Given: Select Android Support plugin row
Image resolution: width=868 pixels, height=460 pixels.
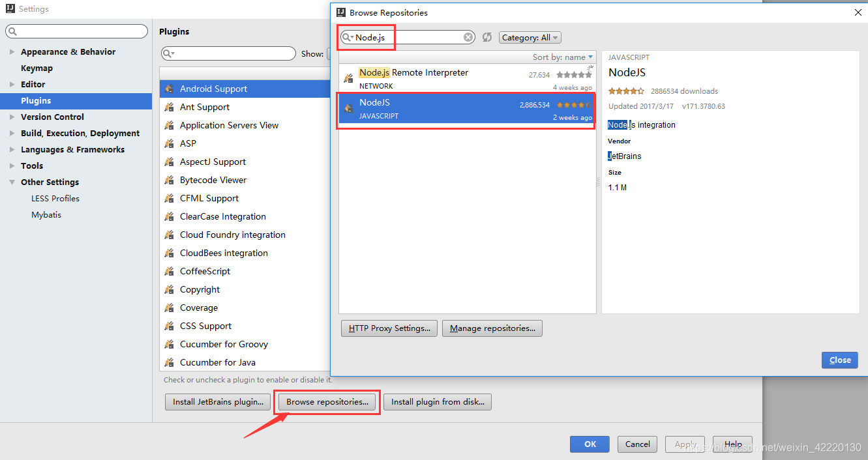Looking at the screenshot, I should 245,89.
